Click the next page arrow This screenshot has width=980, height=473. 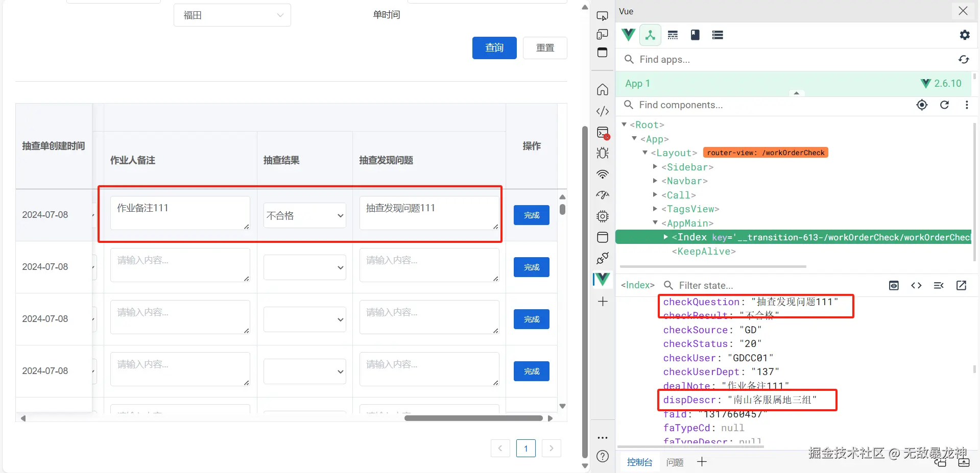pyautogui.click(x=552, y=449)
